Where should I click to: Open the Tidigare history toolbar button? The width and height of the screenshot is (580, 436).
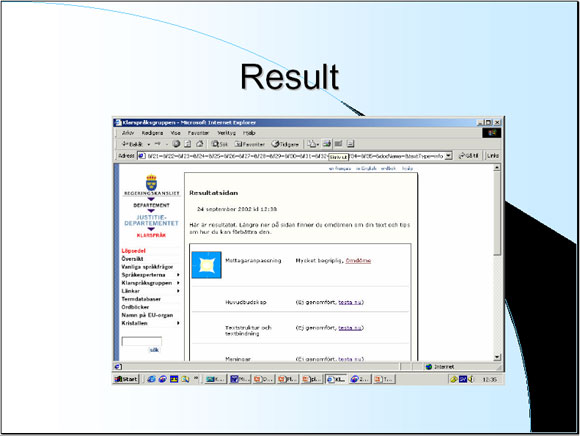click(x=285, y=144)
